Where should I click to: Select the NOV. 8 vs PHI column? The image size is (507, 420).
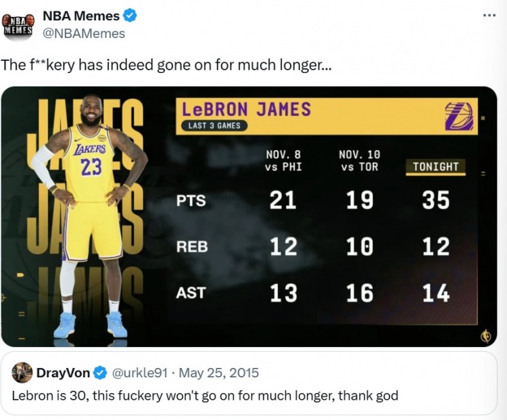283,161
